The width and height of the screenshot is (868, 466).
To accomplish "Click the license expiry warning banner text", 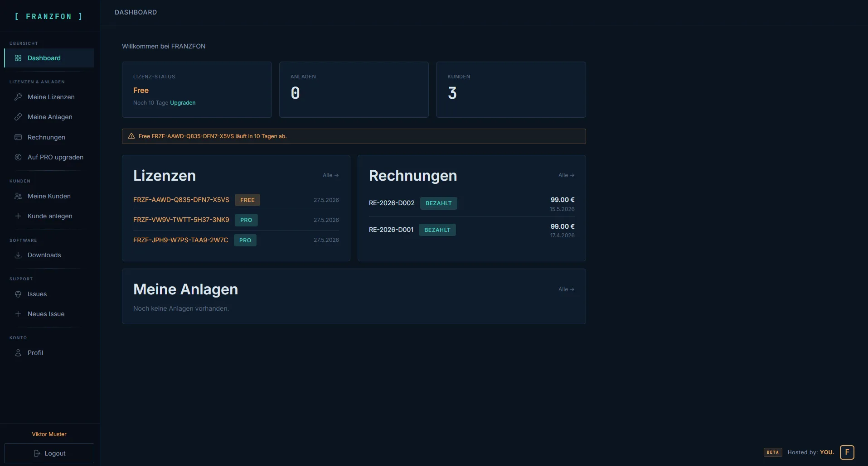I will click(213, 136).
